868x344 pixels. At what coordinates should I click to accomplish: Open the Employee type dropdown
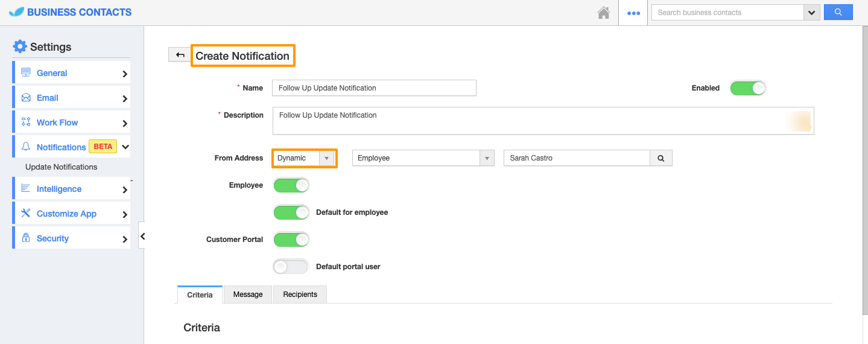(423, 158)
